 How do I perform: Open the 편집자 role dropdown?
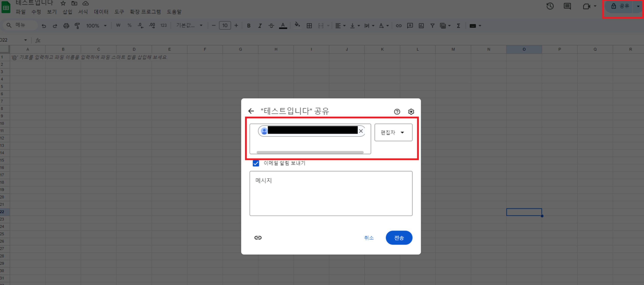pyautogui.click(x=393, y=132)
